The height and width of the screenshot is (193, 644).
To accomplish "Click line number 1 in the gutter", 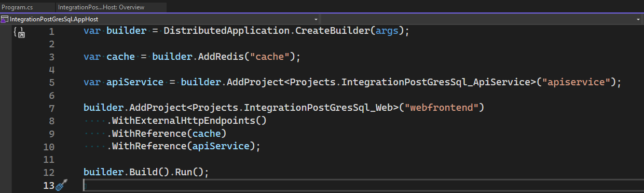I will click(51, 31).
